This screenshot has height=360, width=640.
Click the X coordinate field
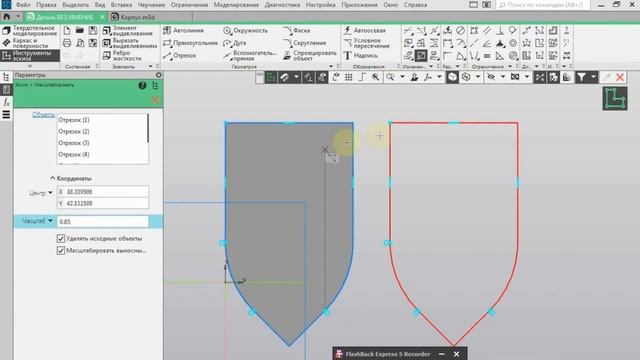tap(103, 191)
